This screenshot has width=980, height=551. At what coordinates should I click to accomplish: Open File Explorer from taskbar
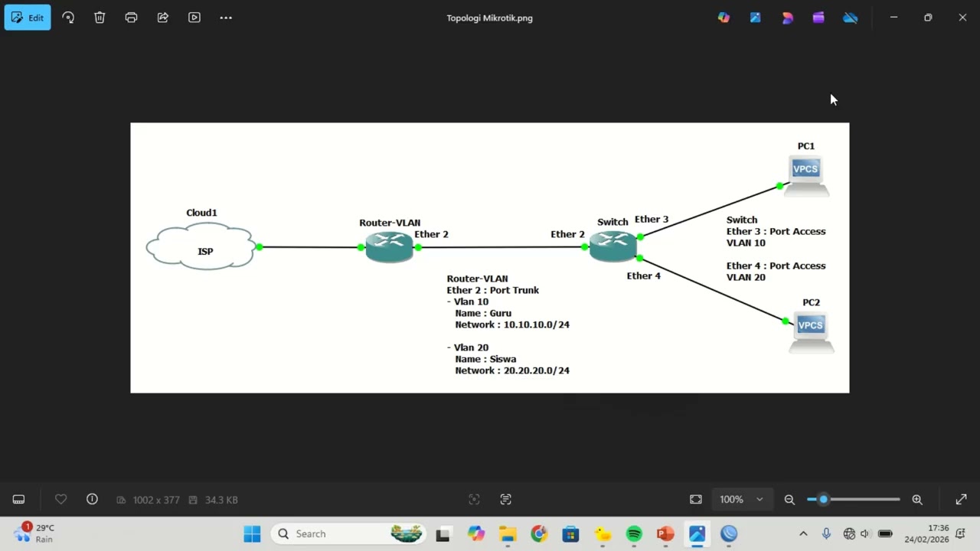(x=508, y=534)
